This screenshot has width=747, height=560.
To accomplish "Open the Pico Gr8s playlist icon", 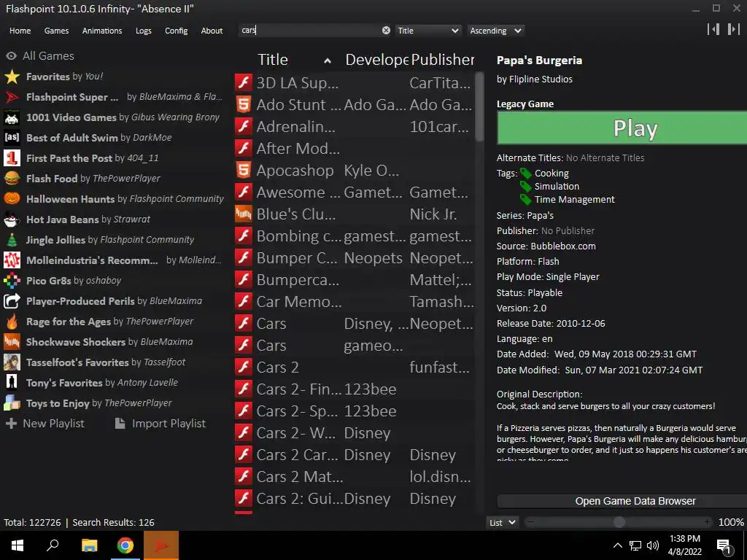I will (12, 281).
